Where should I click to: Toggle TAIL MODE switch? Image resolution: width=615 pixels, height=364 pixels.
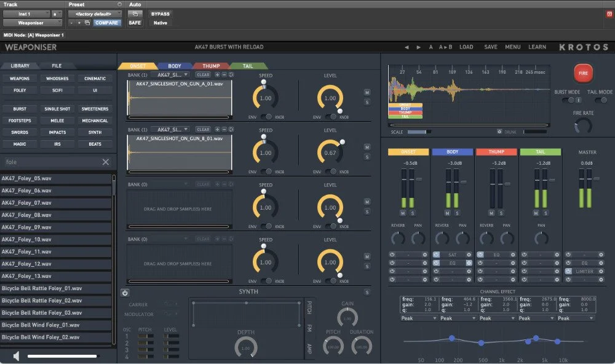[x=601, y=100]
